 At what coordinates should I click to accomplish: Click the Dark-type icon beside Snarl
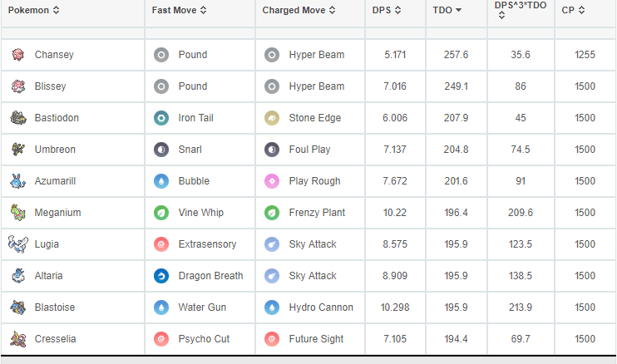161,150
